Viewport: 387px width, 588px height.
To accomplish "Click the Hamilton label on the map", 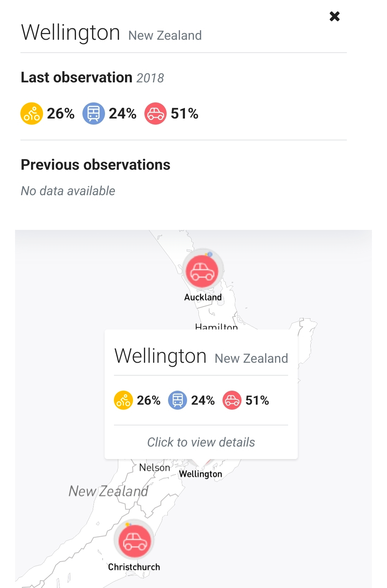I will (x=216, y=326).
